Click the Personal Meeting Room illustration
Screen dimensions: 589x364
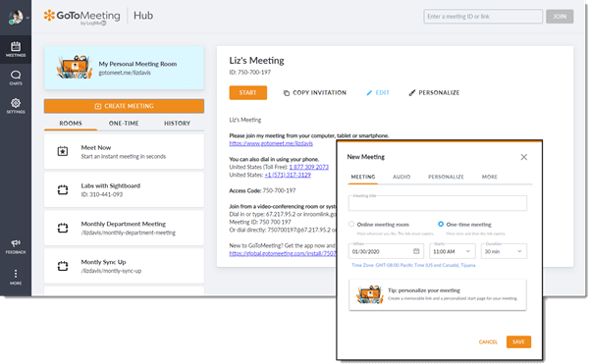point(75,67)
